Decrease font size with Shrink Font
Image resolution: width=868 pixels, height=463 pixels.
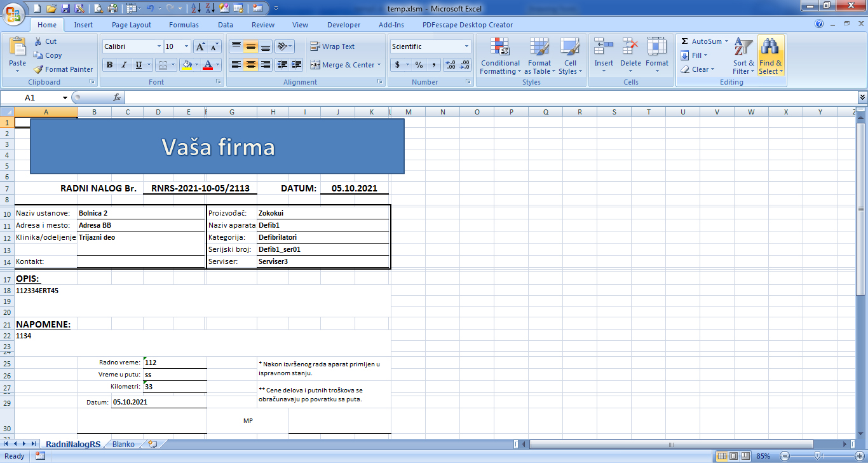click(x=214, y=46)
